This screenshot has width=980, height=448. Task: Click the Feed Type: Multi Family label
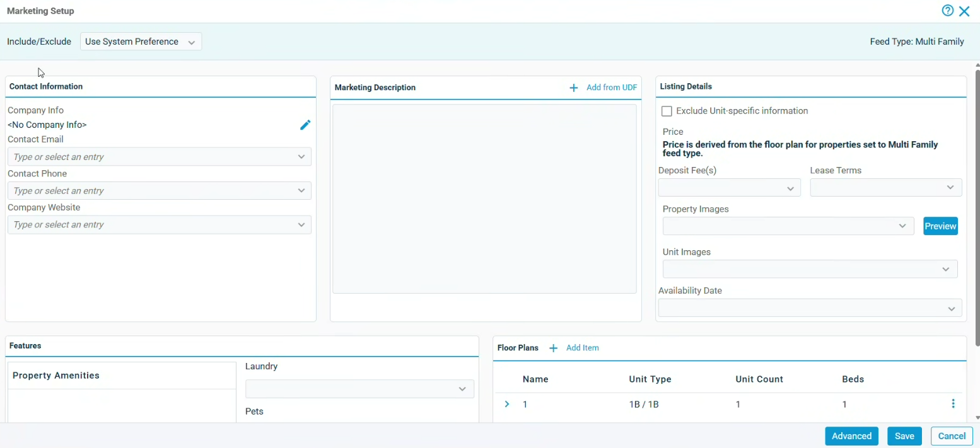(x=917, y=42)
